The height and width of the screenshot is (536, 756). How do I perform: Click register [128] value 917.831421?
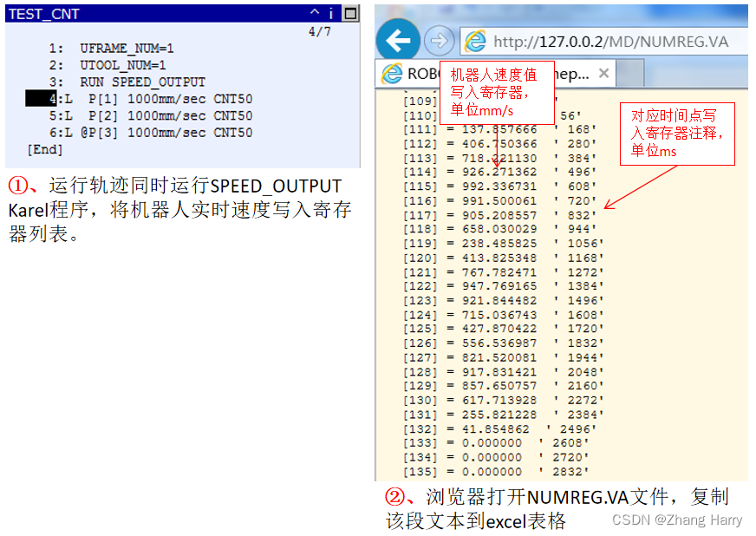[x=499, y=372]
